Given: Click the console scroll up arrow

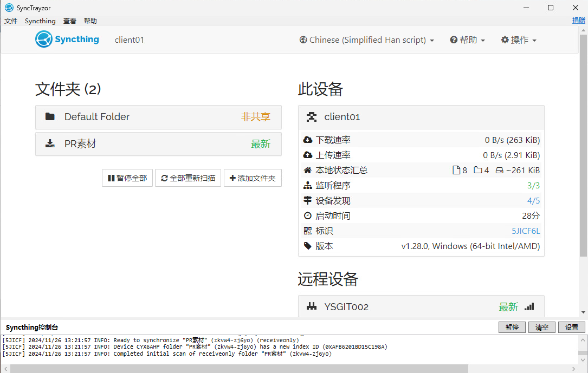Looking at the screenshot, I should click(583, 340).
